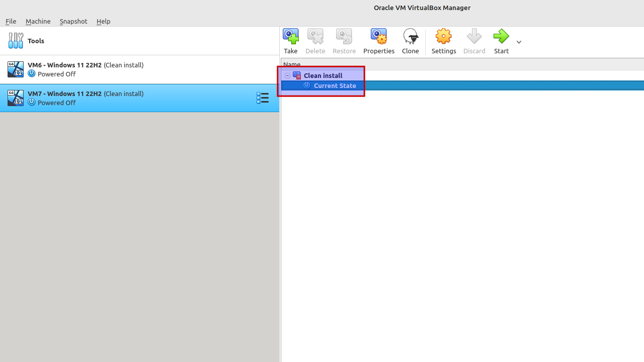Select the Tools item in sidebar
The height and width of the screenshot is (362, 644).
pos(139,41)
